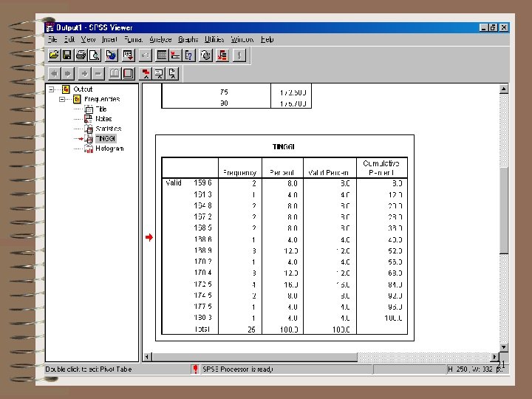Screen dimensions: 532x399
Task: Click the Cumulative Percent column header
Action: click(x=381, y=168)
